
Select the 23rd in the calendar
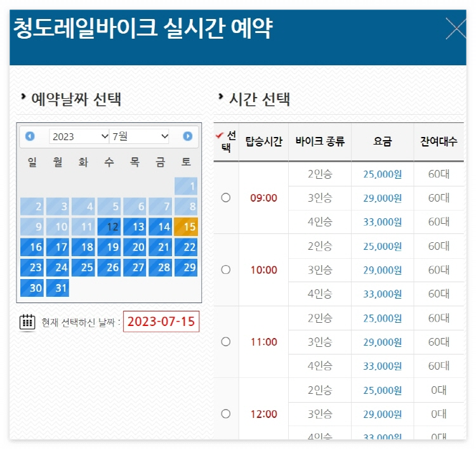(32, 267)
